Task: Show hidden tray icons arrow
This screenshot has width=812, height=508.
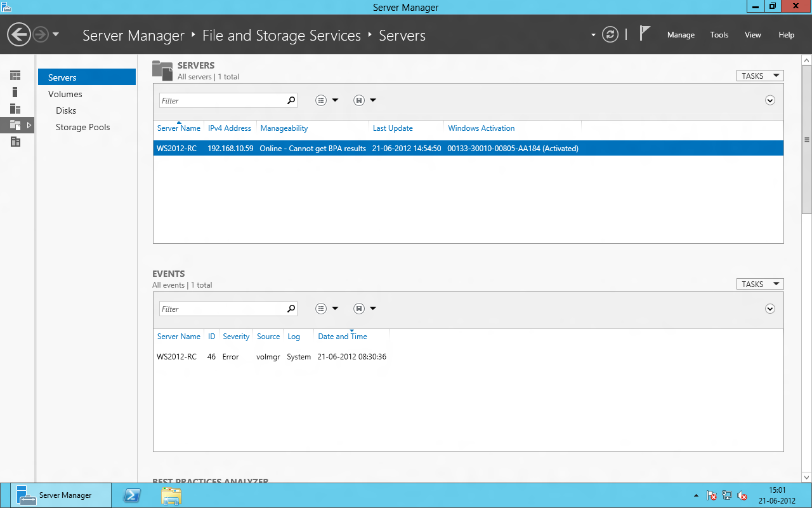Action: [x=697, y=496]
